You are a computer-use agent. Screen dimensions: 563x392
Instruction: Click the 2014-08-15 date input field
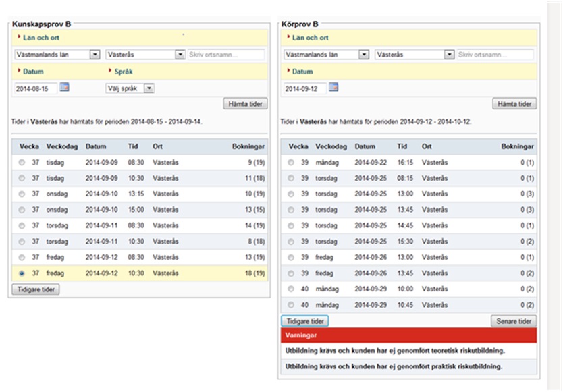(x=36, y=88)
